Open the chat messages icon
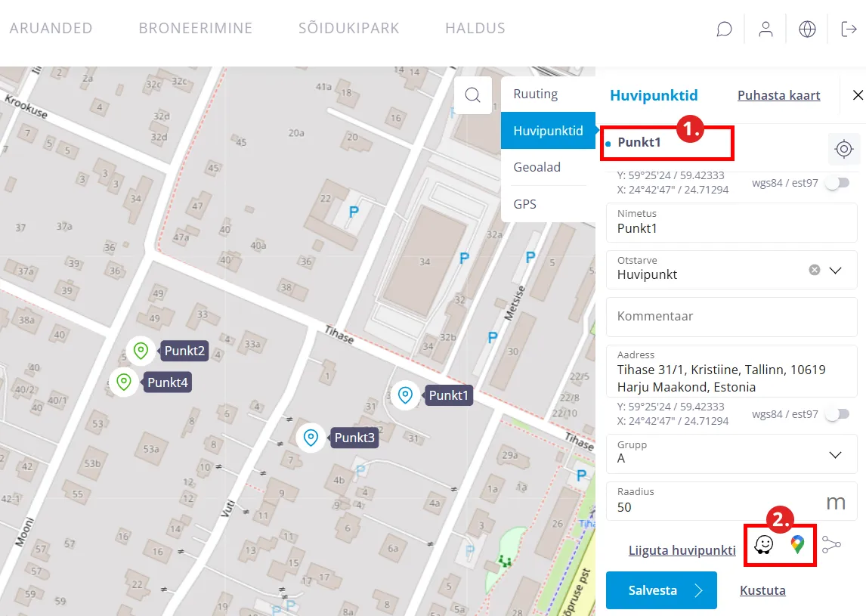 click(724, 29)
